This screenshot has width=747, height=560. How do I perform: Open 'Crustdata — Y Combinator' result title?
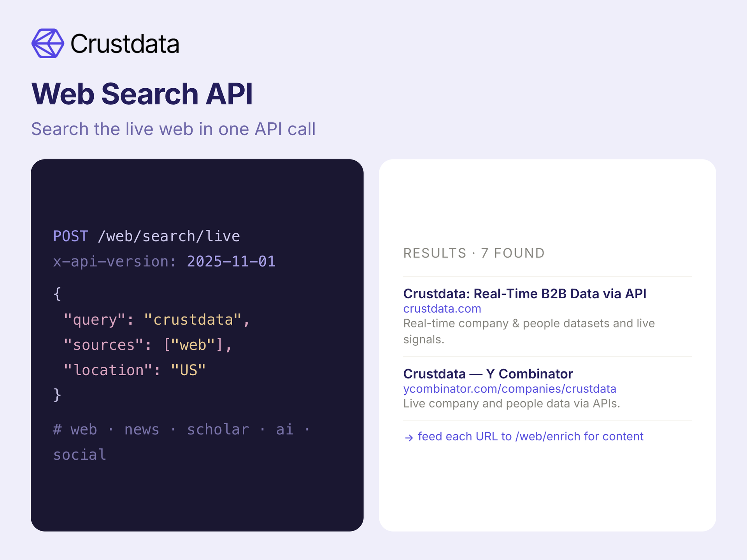coord(488,374)
